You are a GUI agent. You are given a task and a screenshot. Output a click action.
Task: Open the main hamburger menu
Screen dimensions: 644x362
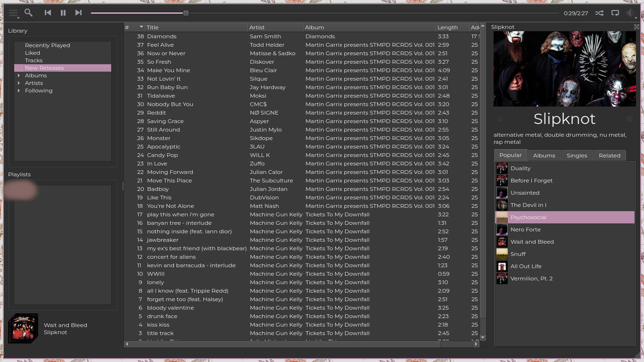14,13
